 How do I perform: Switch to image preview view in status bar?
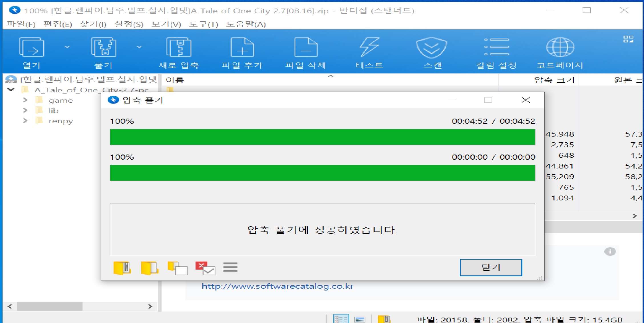[360, 319]
